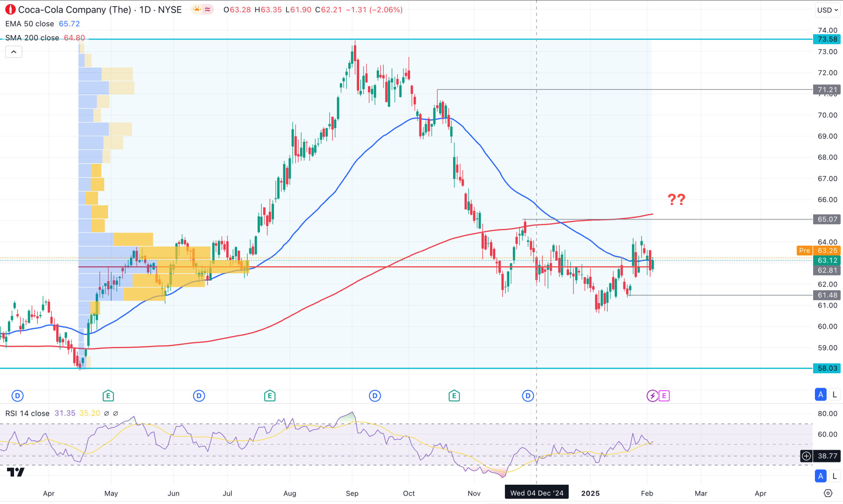This screenshot has width=843, height=504.
Task: Click the pre-market sun status icon
Action: pos(197,9)
